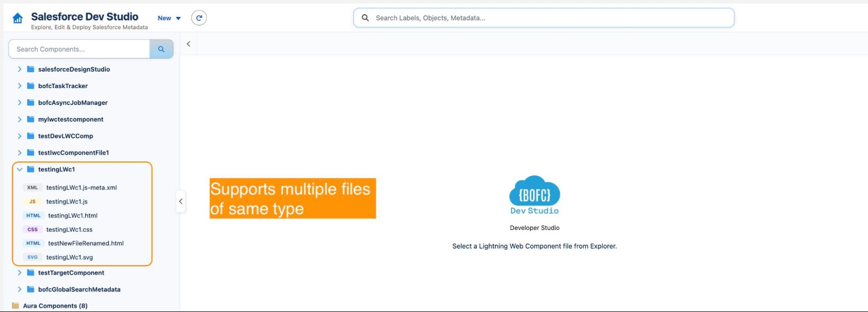Click the back chevron above the editor area
The width and height of the screenshot is (868, 312).
tap(188, 44)
